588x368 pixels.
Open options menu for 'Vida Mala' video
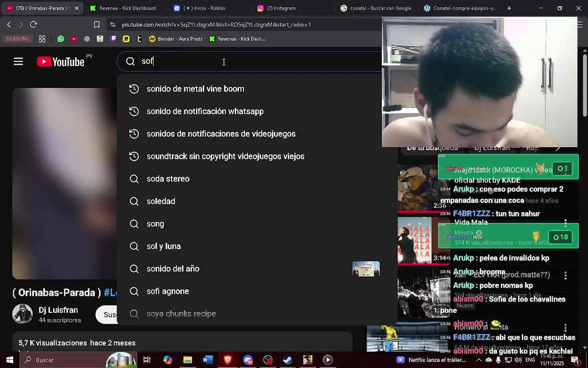coord(566,223)
